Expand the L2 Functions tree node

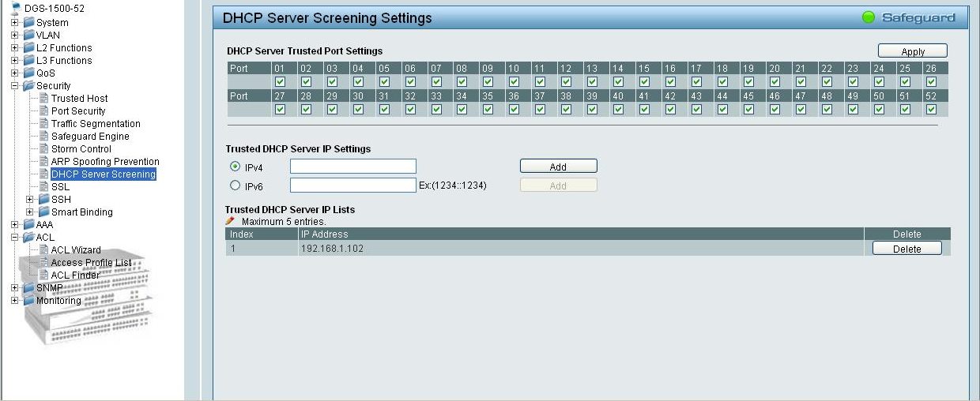(x=14, y=47)
